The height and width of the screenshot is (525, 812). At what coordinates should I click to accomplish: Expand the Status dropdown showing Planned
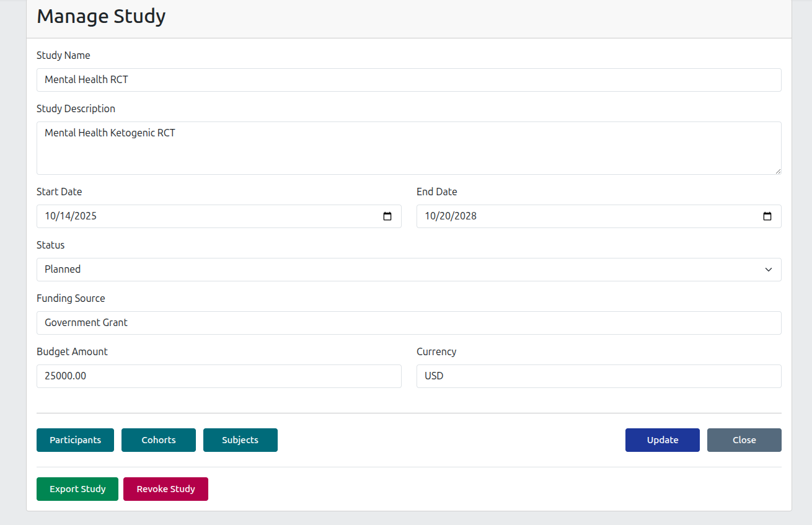coord(408,270)
